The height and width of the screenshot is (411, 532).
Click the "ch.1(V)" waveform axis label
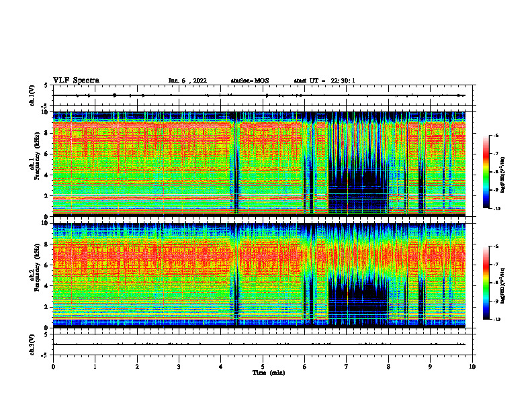coord(32,95)
